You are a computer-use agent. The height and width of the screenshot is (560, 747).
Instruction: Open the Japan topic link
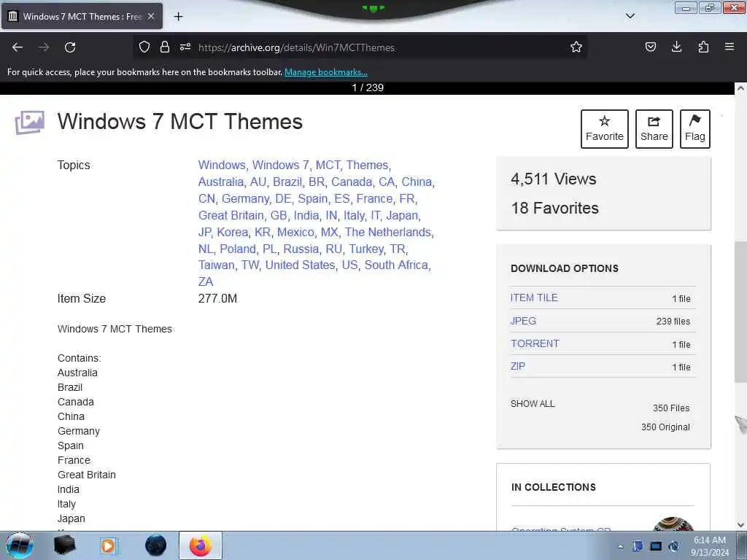[402, 215]
